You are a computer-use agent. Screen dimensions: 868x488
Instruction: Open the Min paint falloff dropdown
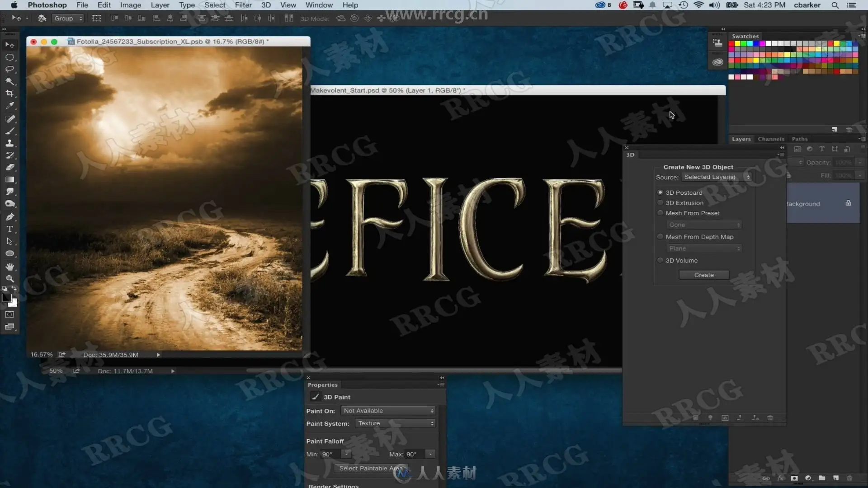(x=347, y=454)
